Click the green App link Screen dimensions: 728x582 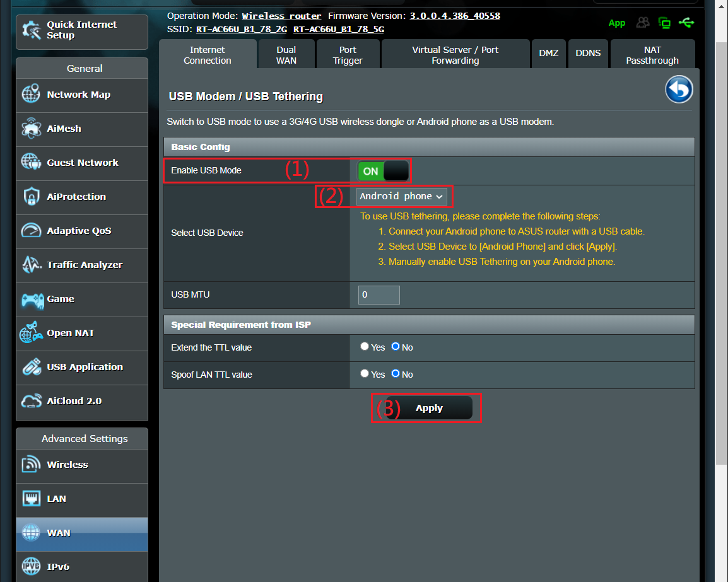click(616, 23)
